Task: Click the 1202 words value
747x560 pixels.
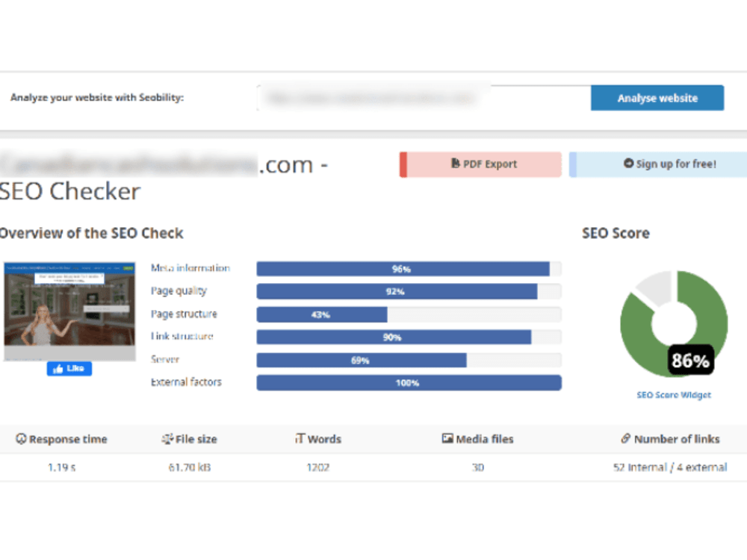Action: [317, 467]
